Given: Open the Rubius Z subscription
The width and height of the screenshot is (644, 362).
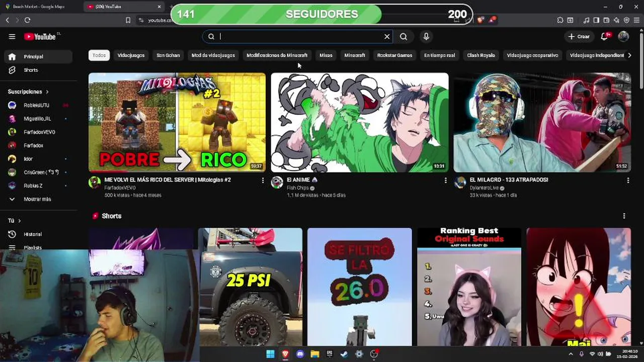Looking at the screenshot, I should 38,186.
